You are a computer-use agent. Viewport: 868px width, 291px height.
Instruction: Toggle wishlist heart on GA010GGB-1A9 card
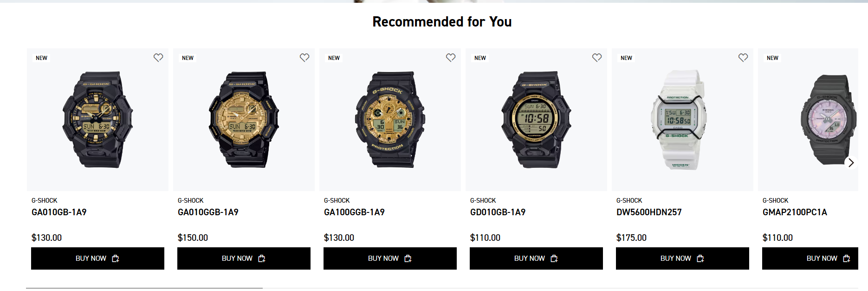click(x=304, y=58)
